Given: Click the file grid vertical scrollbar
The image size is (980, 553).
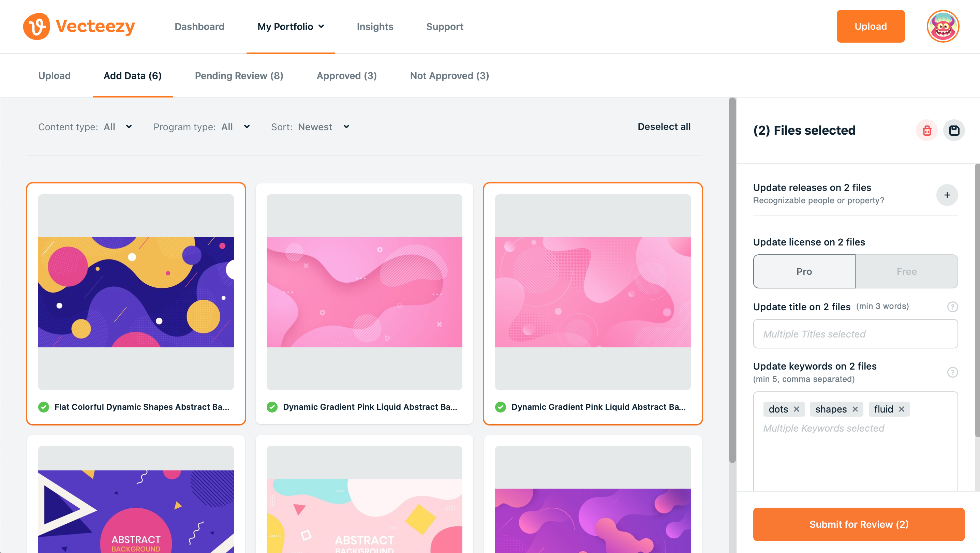Looking at the screenshot, I should click(732, 280).
